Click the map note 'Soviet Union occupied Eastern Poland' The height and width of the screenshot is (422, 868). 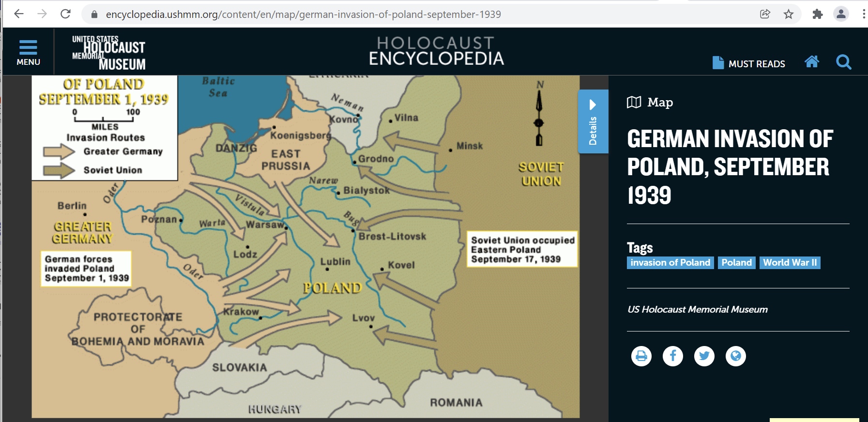pyautogui.click(x=523, y=250)
